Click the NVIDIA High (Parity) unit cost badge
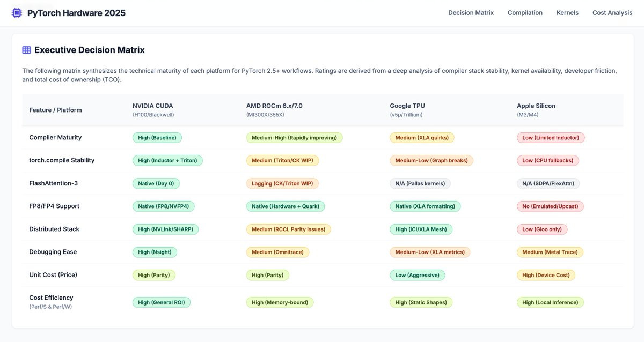The height and width of the screenshot is (342, 644). point(154,275)
